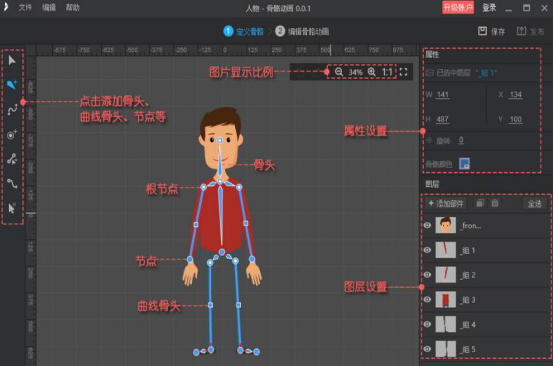
Task: Click the app logo icon
Action: point(6,7)
